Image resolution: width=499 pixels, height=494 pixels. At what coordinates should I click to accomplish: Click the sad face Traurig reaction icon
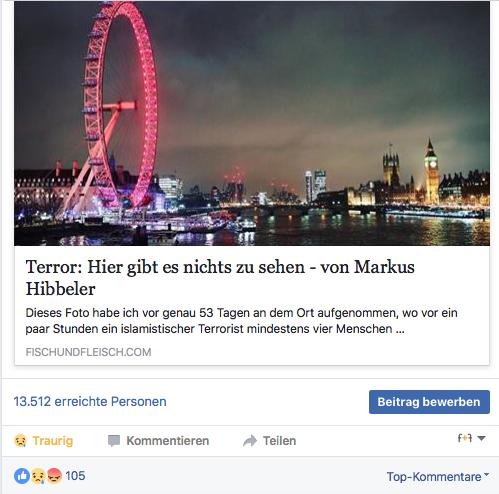[x=20, y=441]
